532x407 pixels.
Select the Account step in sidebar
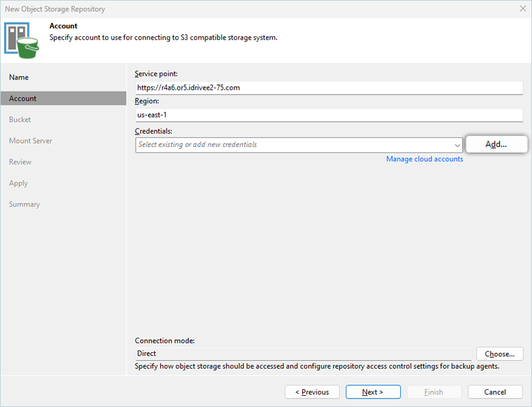(23, 98)
